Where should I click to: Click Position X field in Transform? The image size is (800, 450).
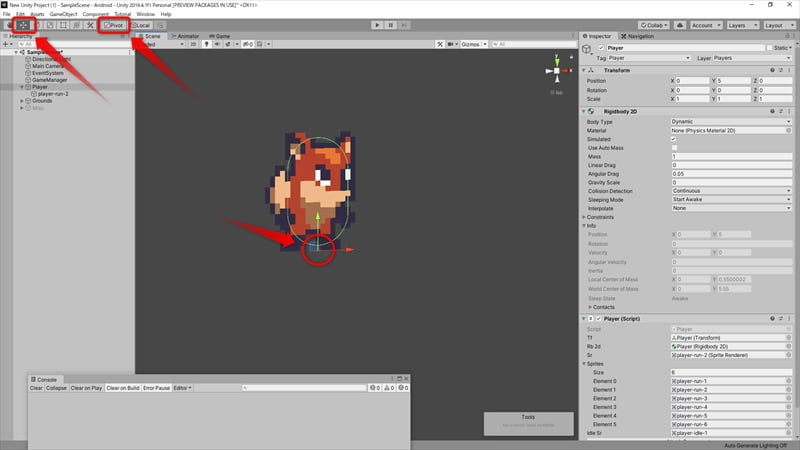(692, 81)
